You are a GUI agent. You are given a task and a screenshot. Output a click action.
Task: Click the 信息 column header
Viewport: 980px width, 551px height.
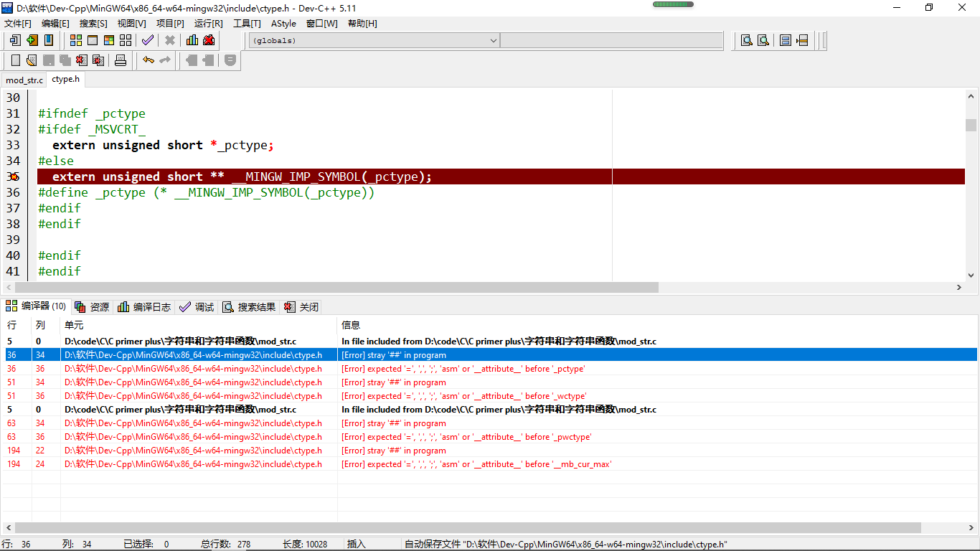tap(657, 325)
